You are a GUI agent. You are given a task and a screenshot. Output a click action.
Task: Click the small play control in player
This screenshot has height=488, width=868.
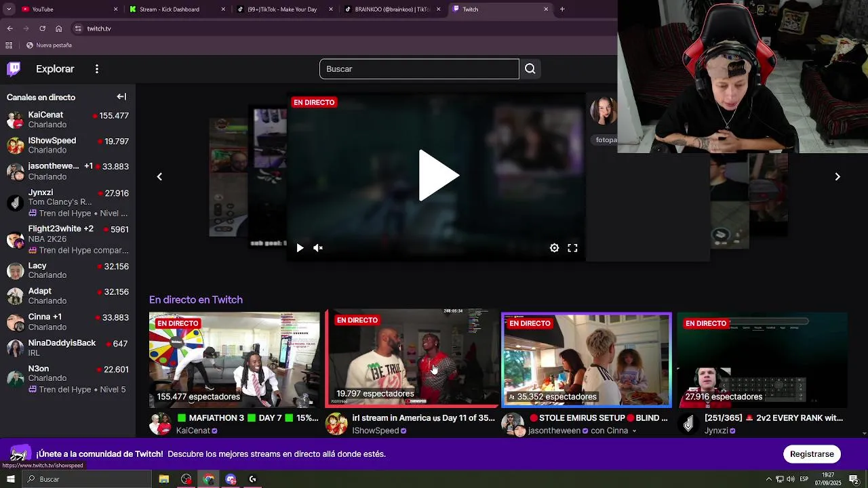(300, 248)
